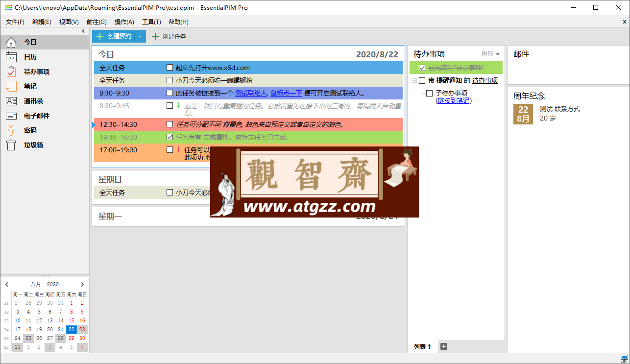The height and width of the screenshot is (364, 630).
Task: Click the 创建任务 plus icon
Action: pos(155,36)
